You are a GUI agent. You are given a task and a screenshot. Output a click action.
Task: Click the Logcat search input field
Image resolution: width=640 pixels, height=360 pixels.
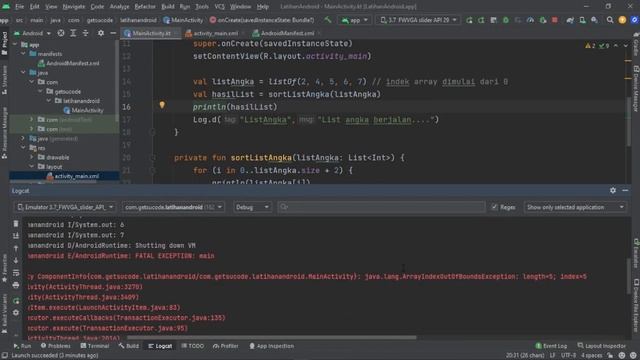pyautogui.click(x=381, y=207)
